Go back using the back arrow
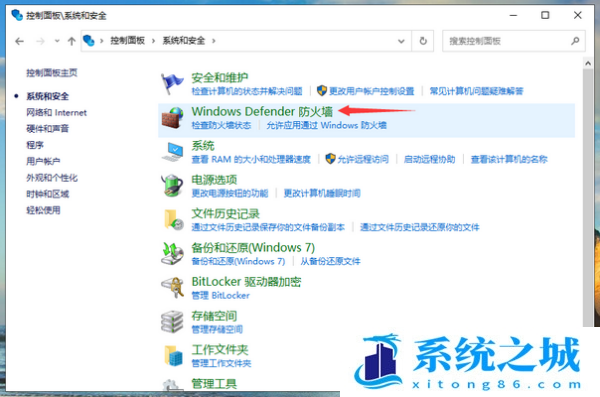The height and width of the screenshot is (397, 600). [20, 41]
